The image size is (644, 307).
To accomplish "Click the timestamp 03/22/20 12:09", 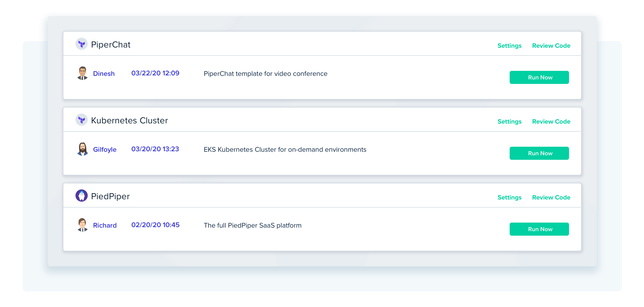I will (x=155, y=73).
